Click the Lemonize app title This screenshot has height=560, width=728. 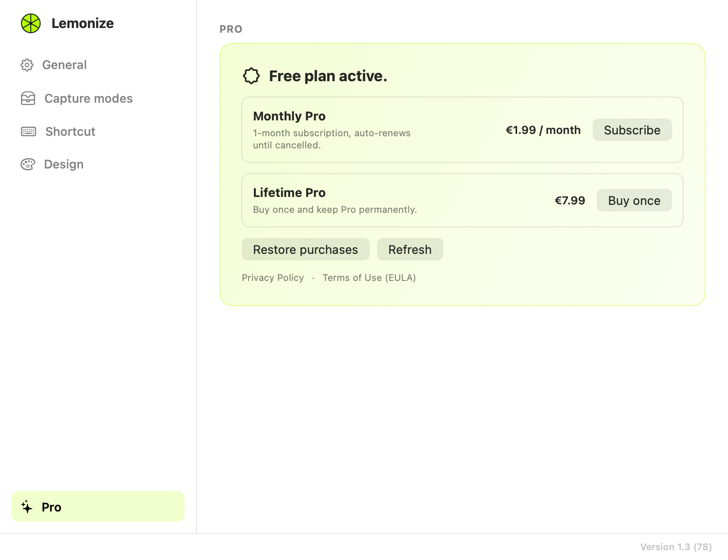click(x=83, y=23)
